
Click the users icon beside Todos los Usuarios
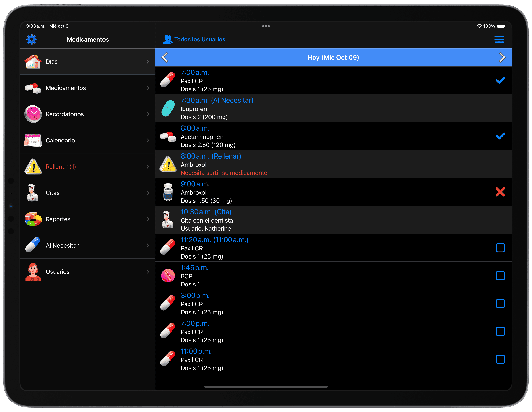(168, 40)
